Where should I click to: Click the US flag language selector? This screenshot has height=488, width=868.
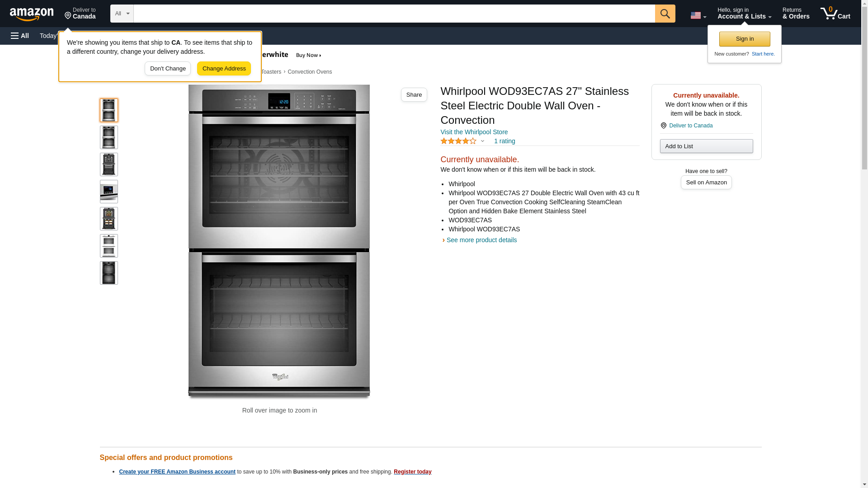pyautogui.click(x=698, y=15)
